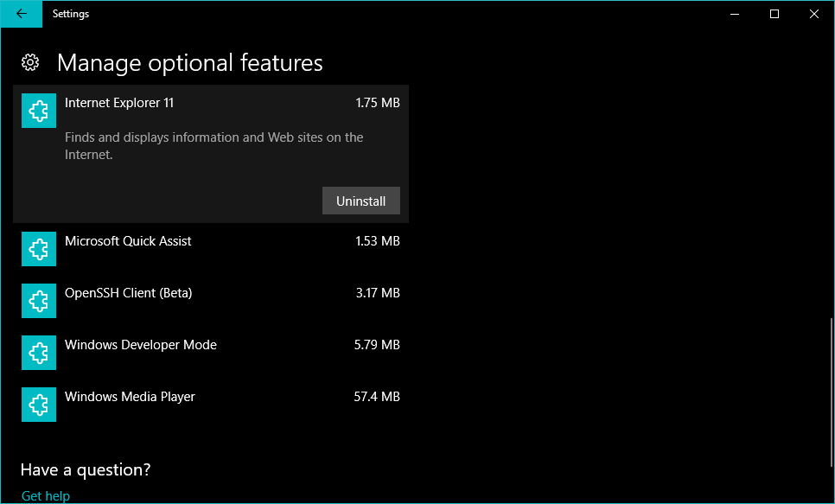Minimize the Settings window
This screenshot has width=835, height=504.
(735, 14)
